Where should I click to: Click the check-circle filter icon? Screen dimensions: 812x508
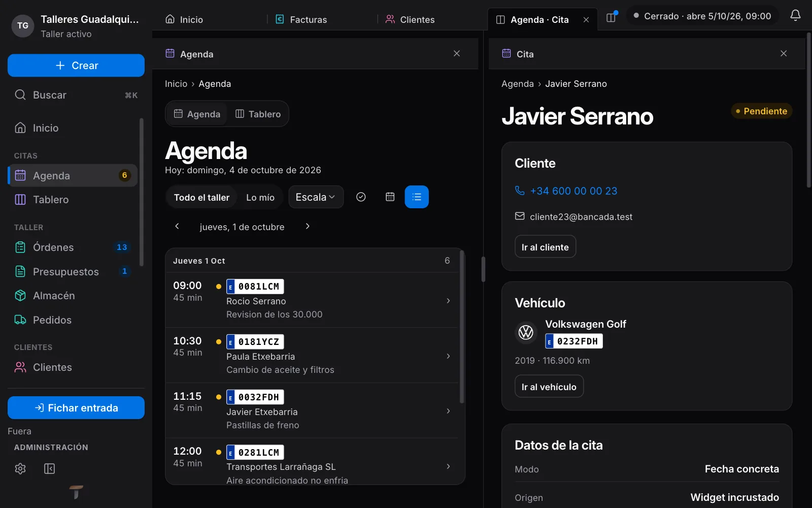tap(361, 197)
